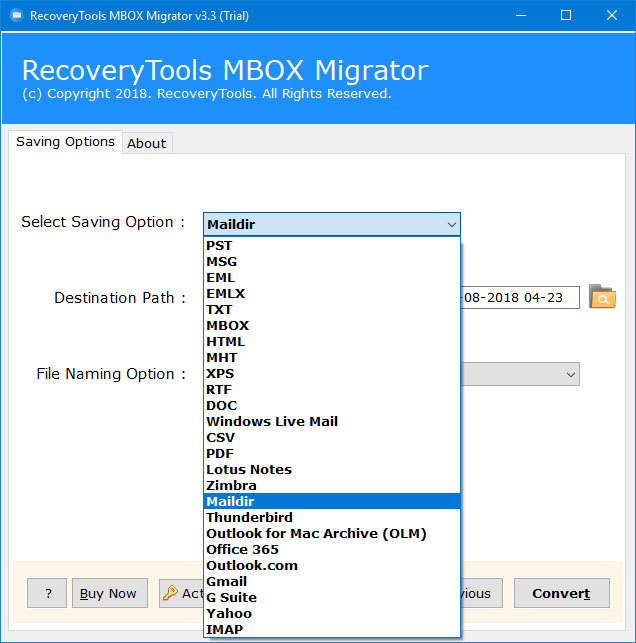
Task: Select Gmail entry
Action: [x=332, y=581]
